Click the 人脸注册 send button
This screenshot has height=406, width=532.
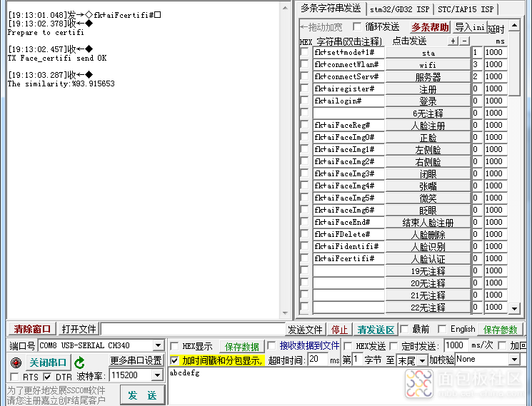(x=428, y=126)
